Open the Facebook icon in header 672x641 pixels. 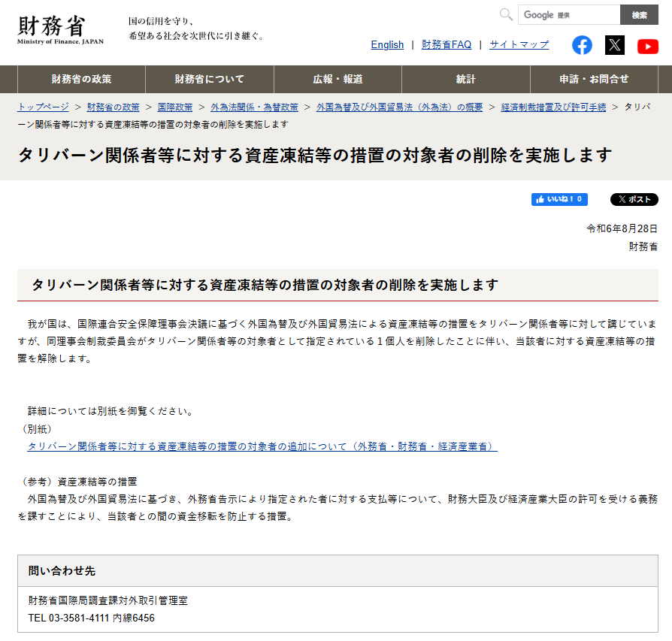[x=582, y=45]
